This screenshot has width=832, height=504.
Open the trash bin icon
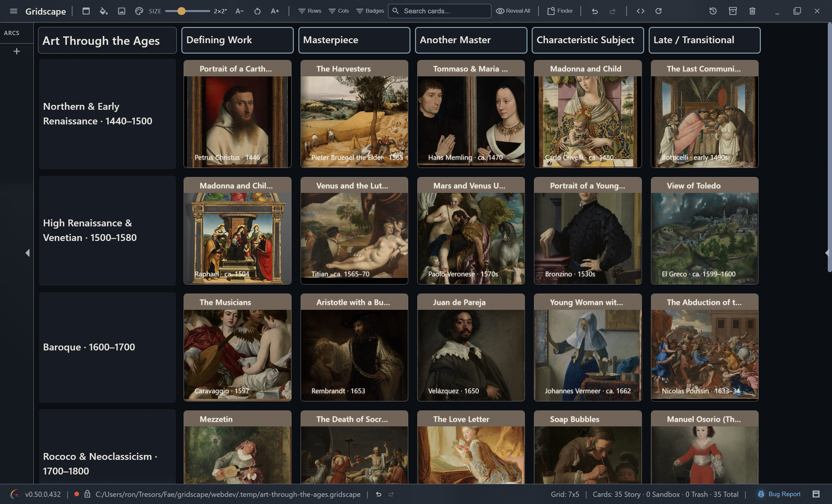click(x=752, y=11)
